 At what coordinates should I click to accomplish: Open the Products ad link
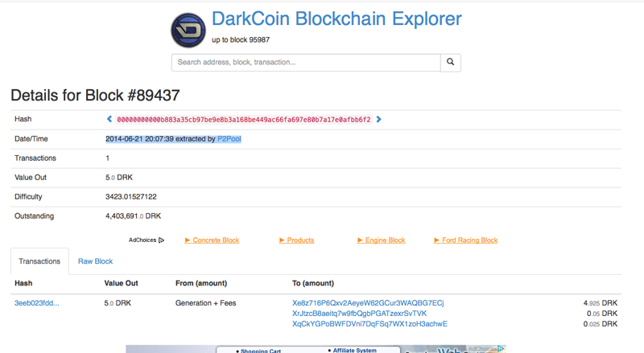(296, 240)
